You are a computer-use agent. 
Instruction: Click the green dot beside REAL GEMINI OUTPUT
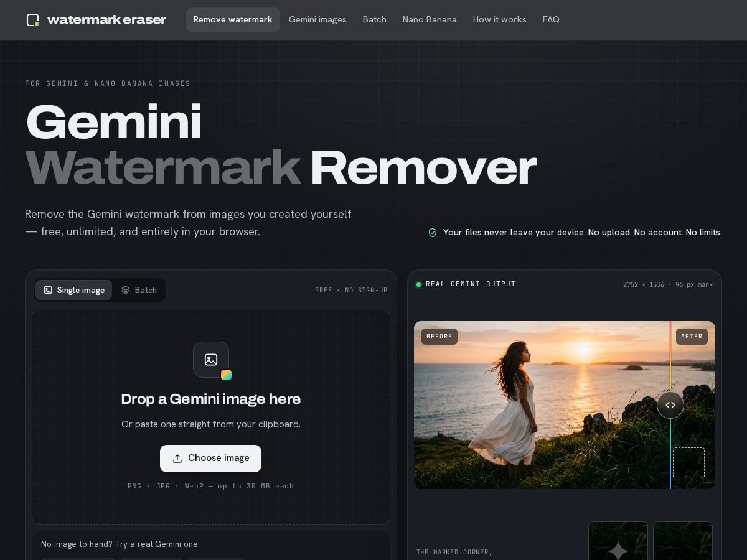[x=418, y=284]
